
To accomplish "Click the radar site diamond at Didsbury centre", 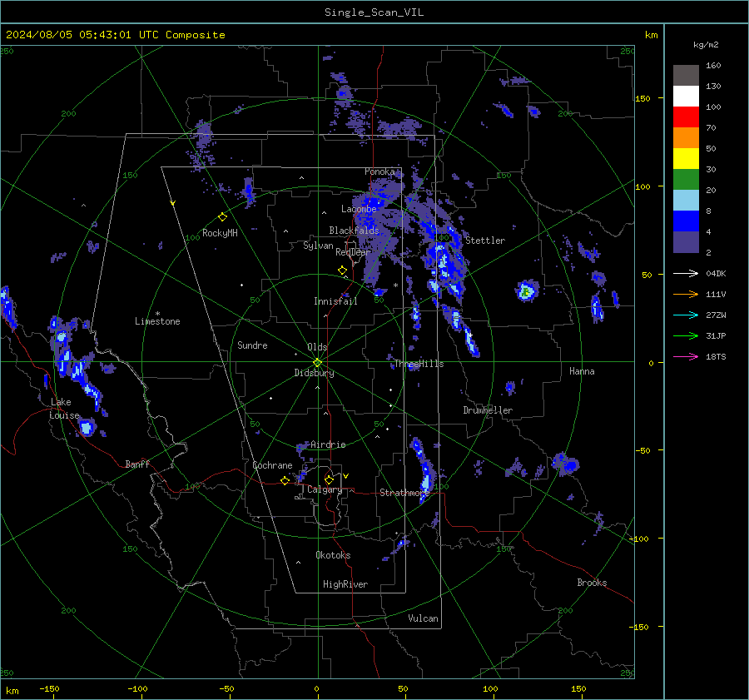I will (x=318, y=362).
